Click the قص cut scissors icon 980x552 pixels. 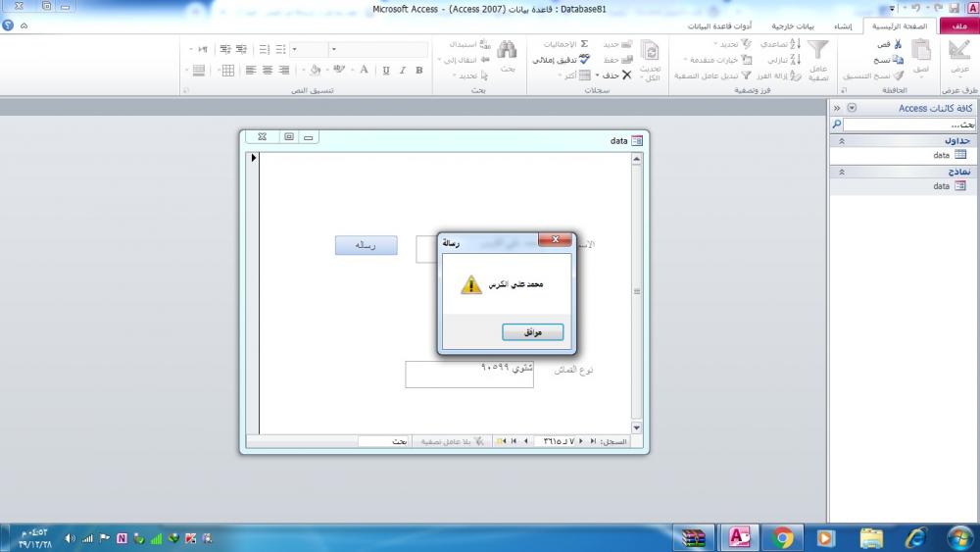pos(898,44)
